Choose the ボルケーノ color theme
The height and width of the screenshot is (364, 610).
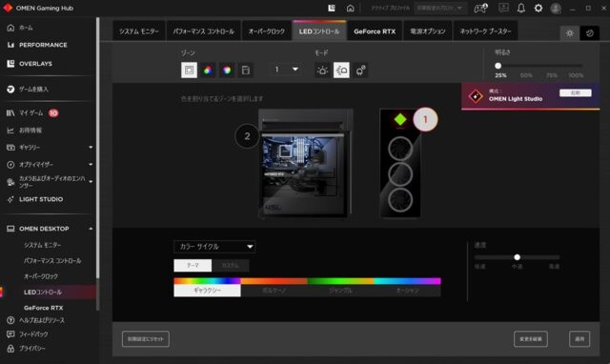point(274,287)
